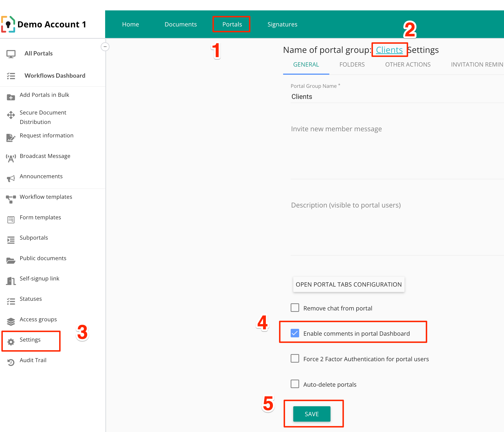Navigate to the Signatures menu

282,24
